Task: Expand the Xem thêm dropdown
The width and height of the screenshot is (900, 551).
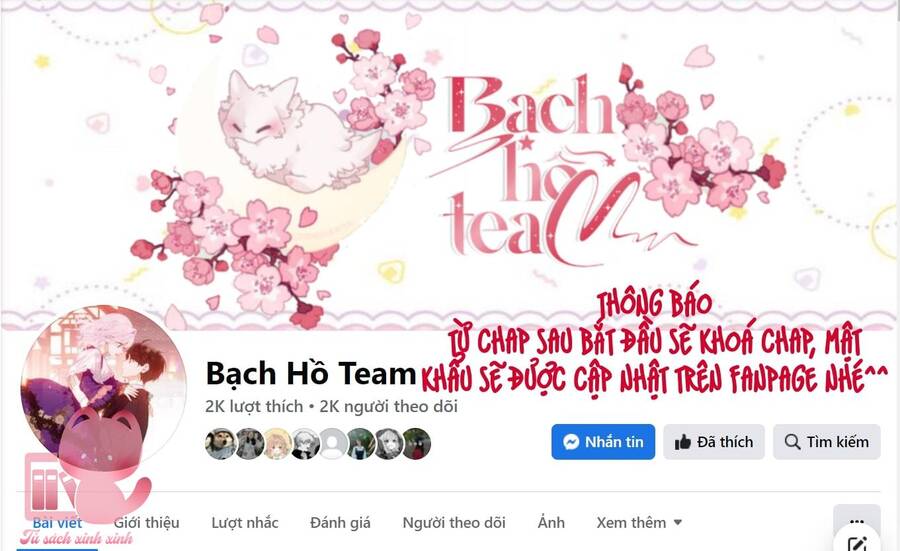Action: pyautogui.click(x=639, y=523)
